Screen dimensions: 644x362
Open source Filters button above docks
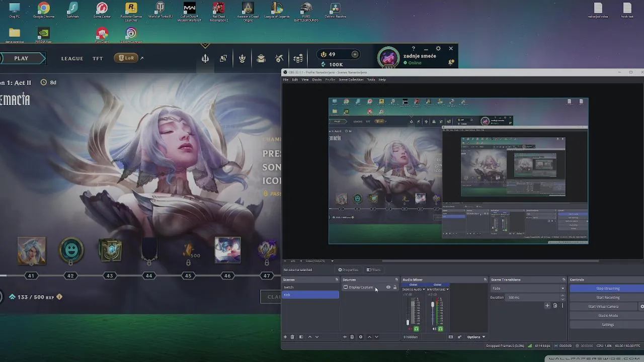pyautogui.click(x=374, y=270)
